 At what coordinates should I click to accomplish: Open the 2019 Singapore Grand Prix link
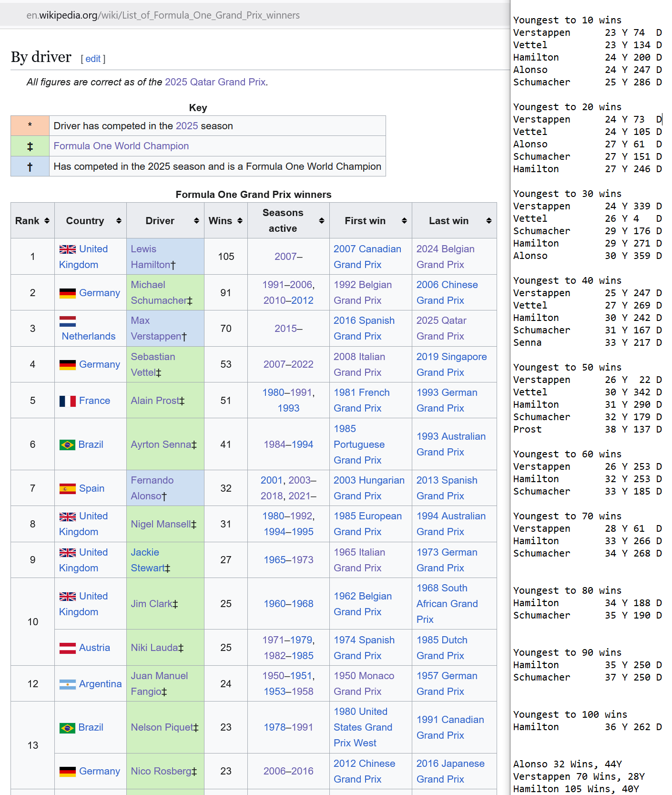click(x=452, y=364)
